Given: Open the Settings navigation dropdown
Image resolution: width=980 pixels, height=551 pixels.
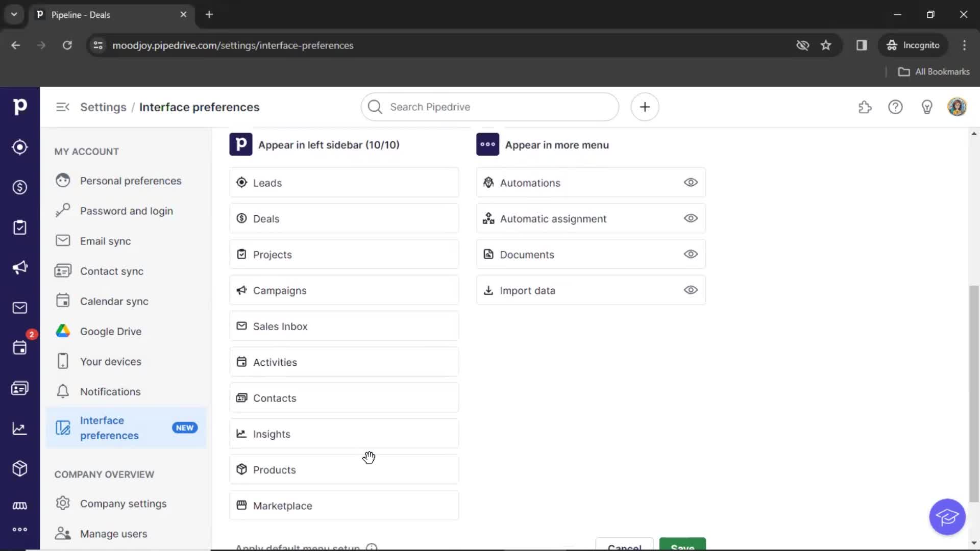Looking at the screenshot, I should pyautogui.click(x=103, y=107).
